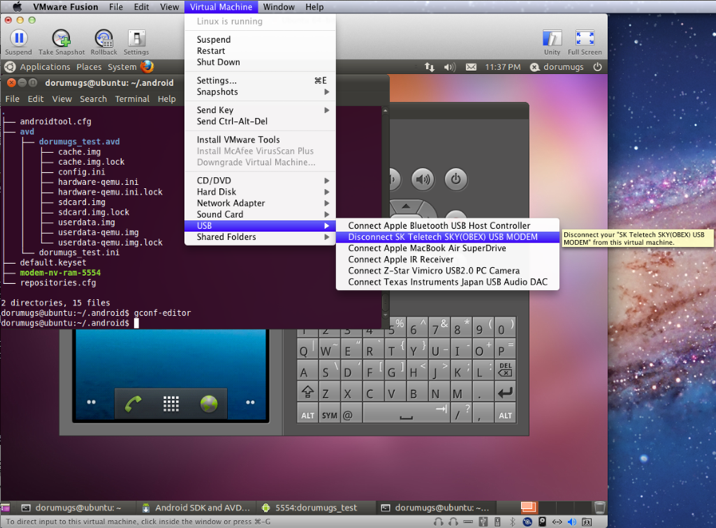Switch to Android SDK and AVD taskbar window
Screen dimensions: 716x528
pyautogui.click(x=196, y=507)
